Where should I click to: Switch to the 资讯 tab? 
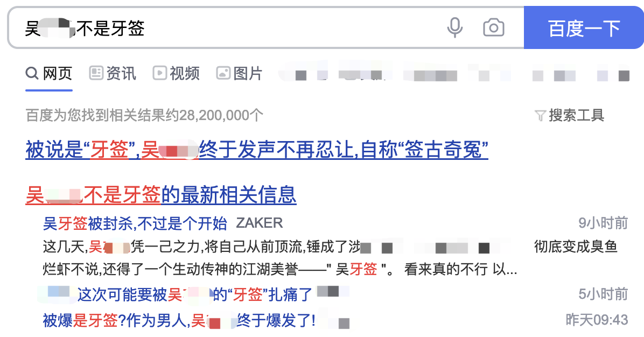(113, 74)
